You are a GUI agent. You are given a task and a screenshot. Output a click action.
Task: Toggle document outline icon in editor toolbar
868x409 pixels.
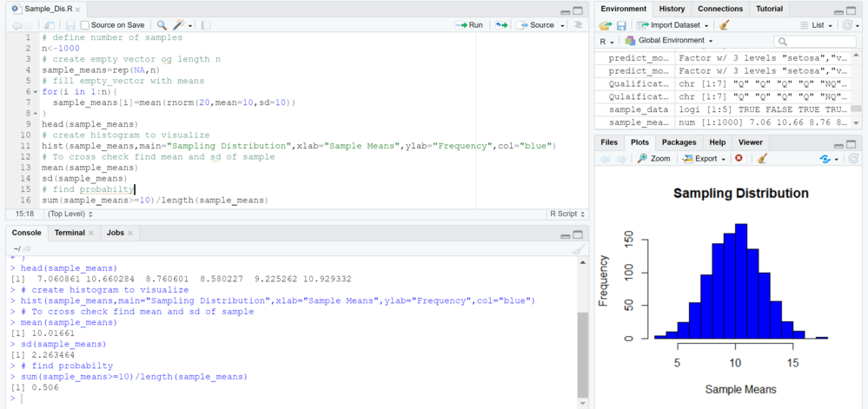(x=579, y=25)
